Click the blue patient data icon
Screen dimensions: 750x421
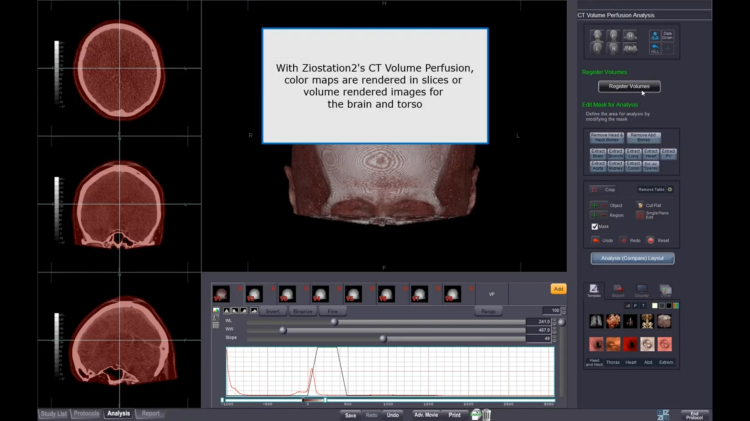[655, 35]
